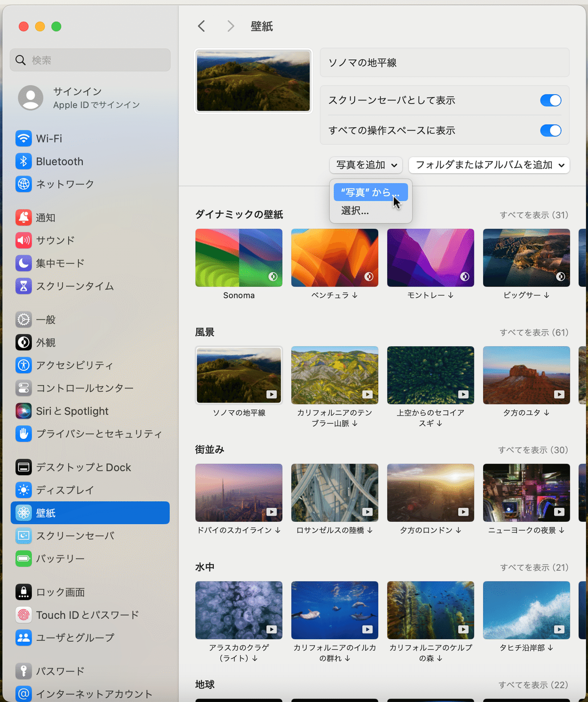Open the ロック画面 lock icon
Image resolution: width=588 pixels, height=702 pixels.
(24, 592)
